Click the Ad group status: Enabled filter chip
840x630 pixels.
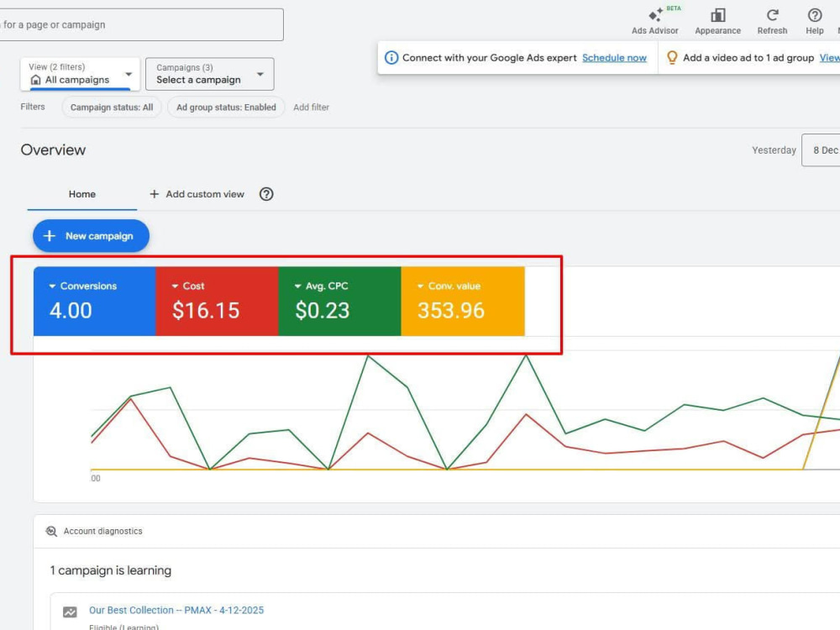point(226,108)
